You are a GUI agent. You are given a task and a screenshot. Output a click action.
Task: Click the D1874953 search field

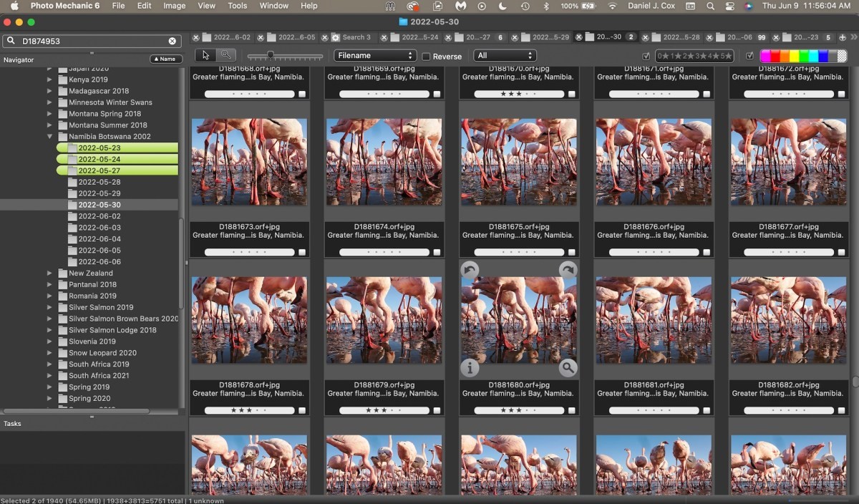click(92, 41)
